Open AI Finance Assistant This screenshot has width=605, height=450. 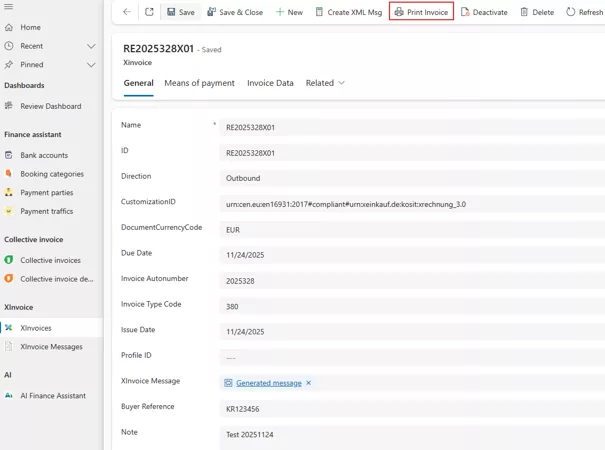click(x=53, y=396)
